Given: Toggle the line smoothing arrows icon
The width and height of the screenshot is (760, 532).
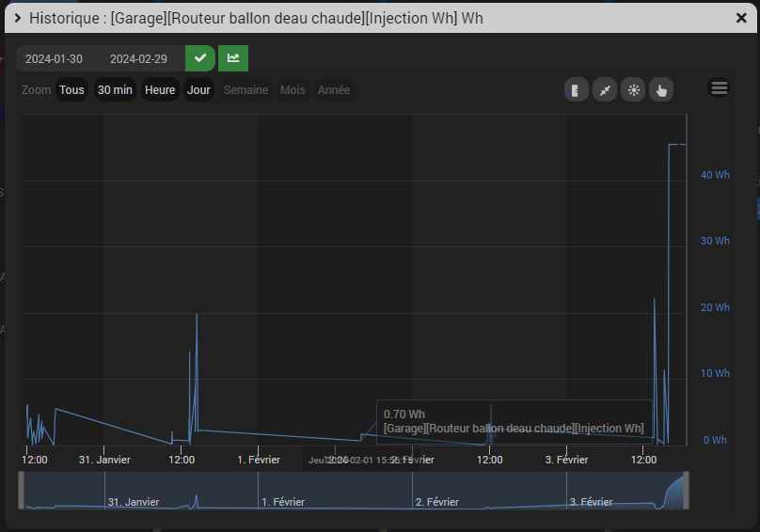Looking at the screenshot, I should tap(605, 90).
